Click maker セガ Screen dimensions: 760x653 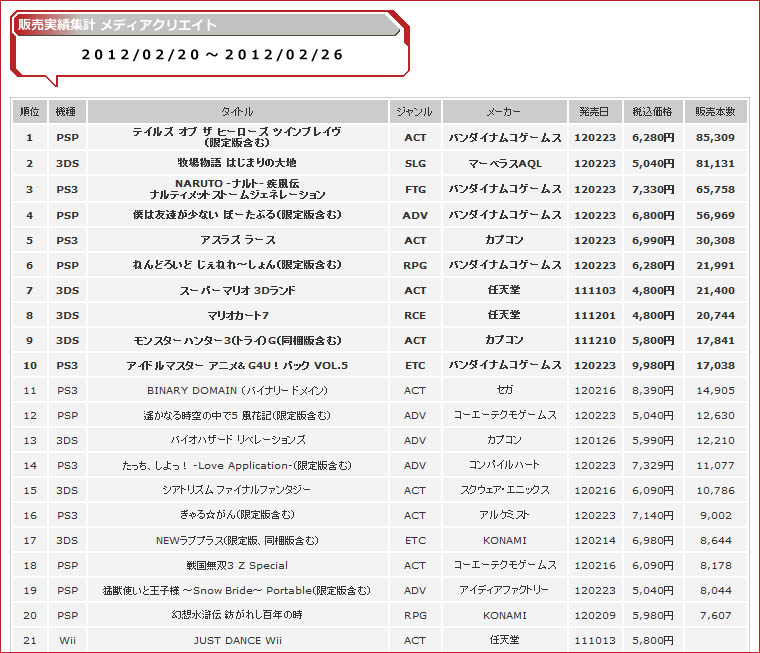click(505, 390)
